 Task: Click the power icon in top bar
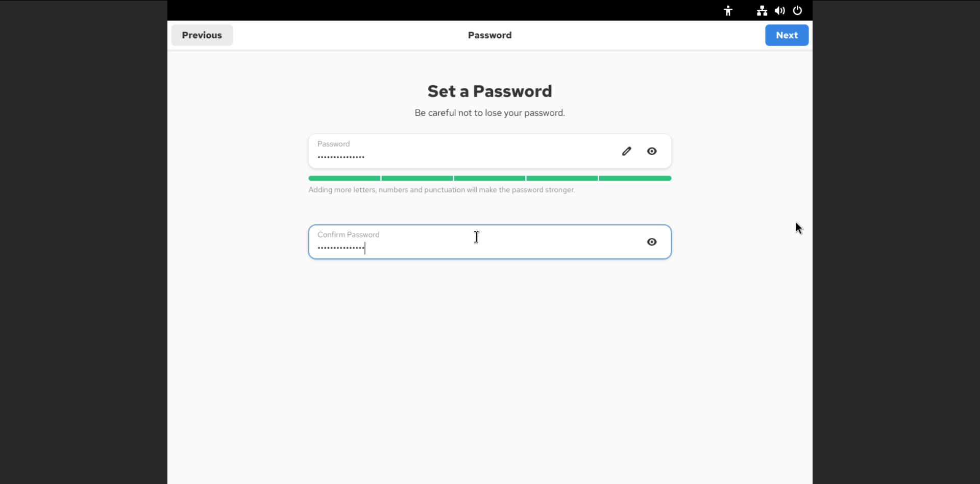[x=797, y=11]
